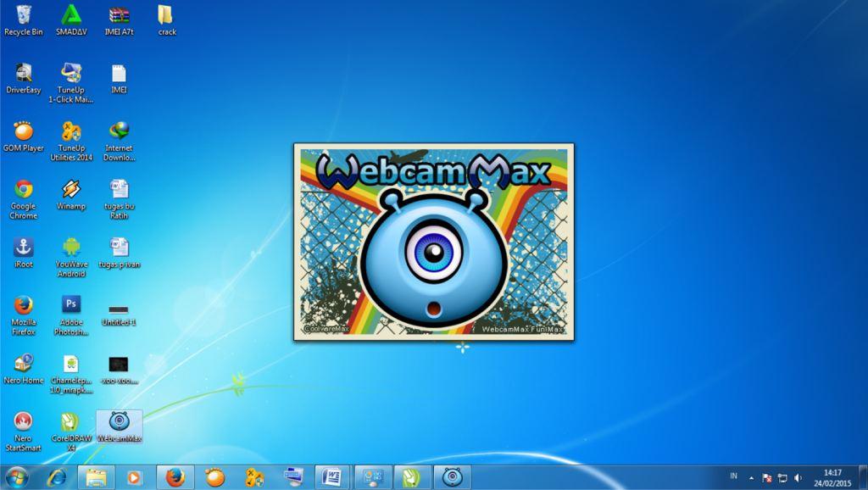Select the GOM Player desktop shortcut

[x=23, y=136]
